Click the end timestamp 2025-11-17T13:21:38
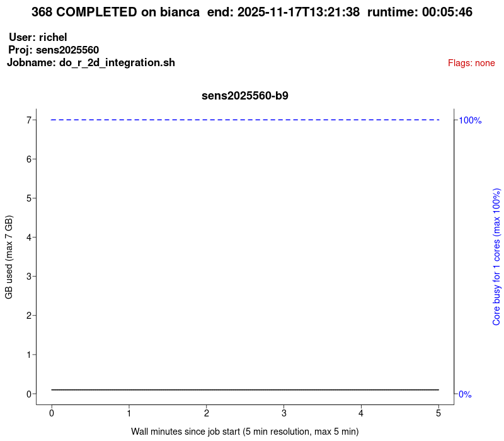This screenshot has width=504, height=441. pos(301,12)
